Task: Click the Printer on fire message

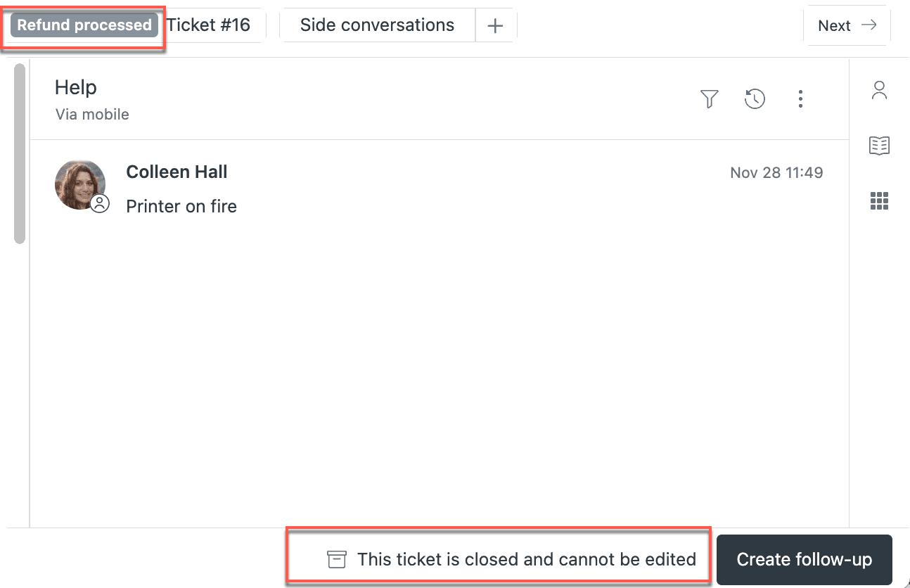Action: pyautogui.click(x=181, y=206)
